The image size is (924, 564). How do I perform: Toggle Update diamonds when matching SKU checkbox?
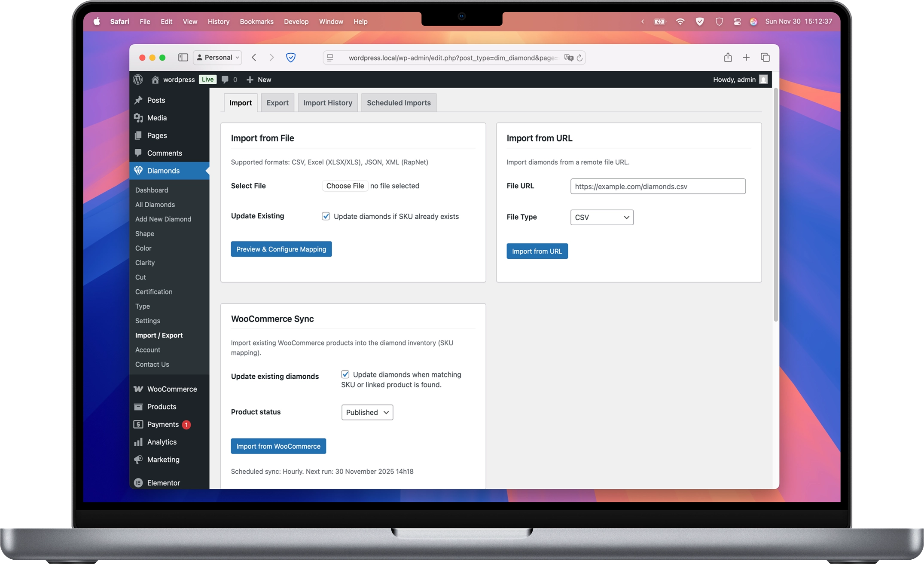click(x=345, y=374)
